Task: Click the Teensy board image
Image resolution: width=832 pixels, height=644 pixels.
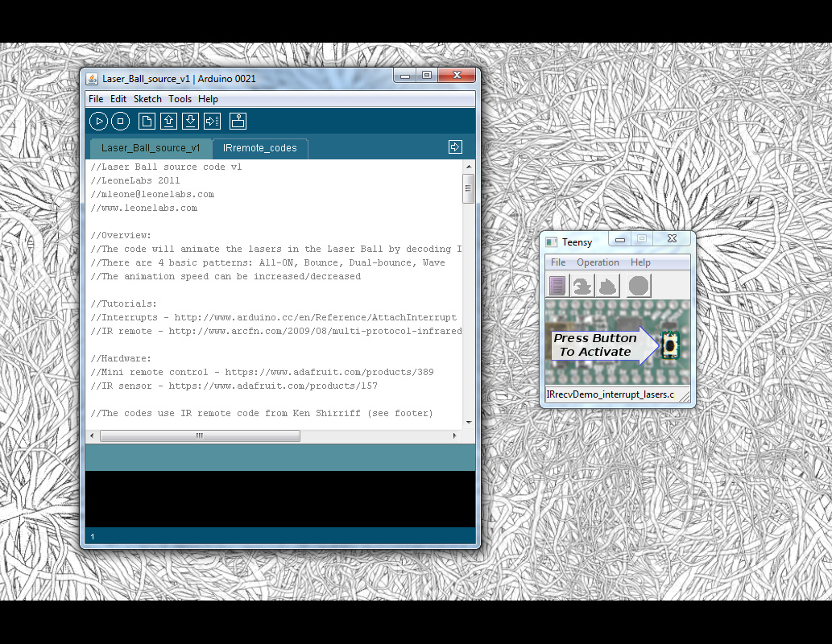Action: [618, 343]
